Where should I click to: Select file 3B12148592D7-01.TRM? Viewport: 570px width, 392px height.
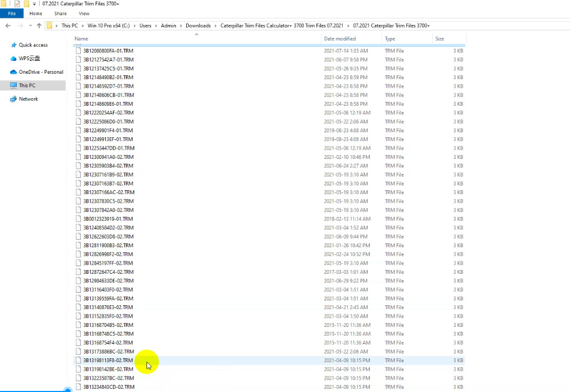pyautogui.click(x=109, y=86)
